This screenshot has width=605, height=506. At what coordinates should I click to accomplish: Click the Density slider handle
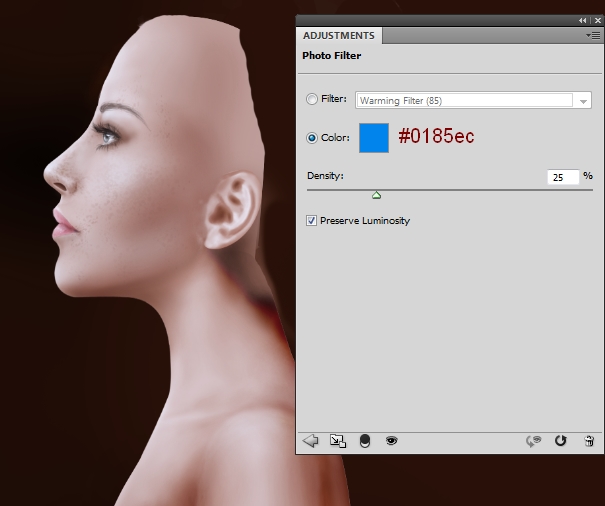pos(376,195)
